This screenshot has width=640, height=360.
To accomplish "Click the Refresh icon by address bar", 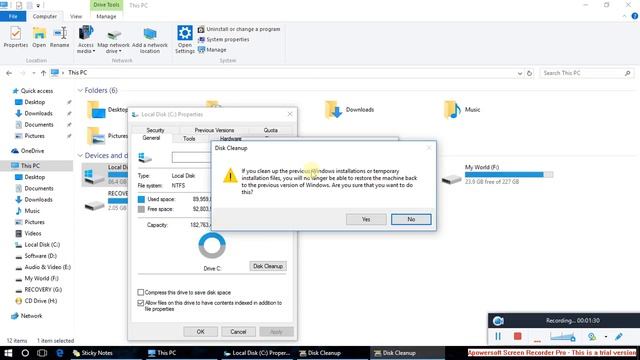I will coord(529,73).
